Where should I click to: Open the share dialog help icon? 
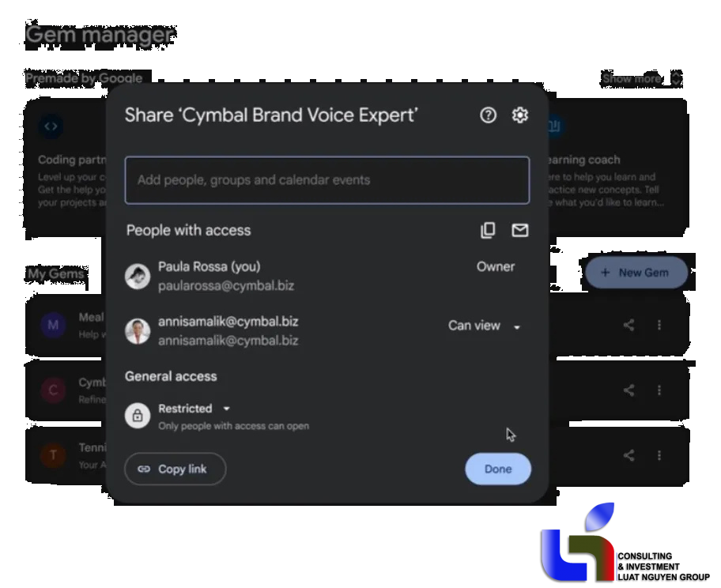(x=488, y=115)
